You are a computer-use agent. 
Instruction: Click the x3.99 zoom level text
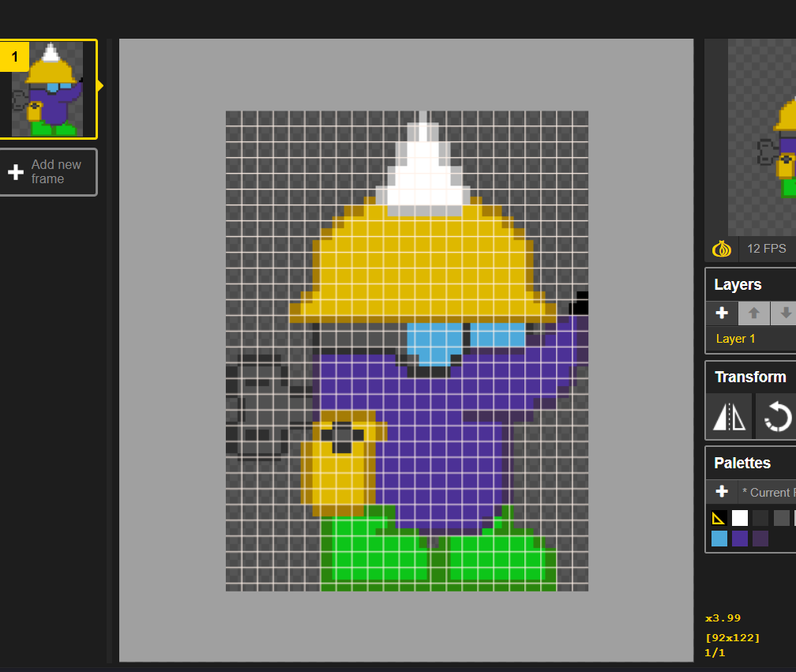(723, 618)
